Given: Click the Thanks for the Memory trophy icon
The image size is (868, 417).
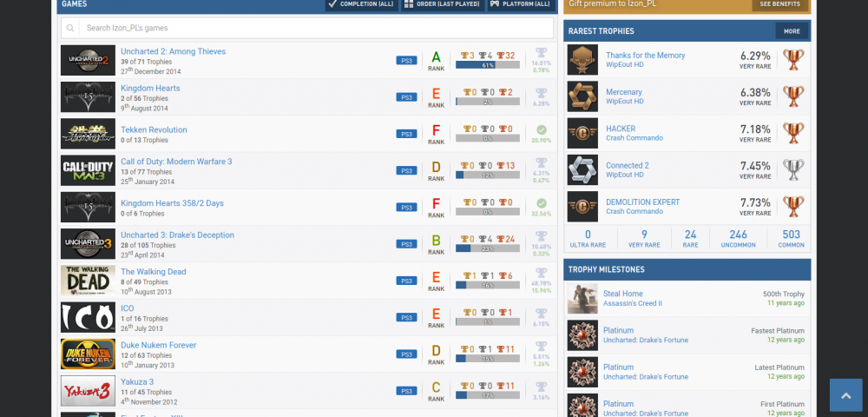Looking at the screenshot, I should click(582, 60).
